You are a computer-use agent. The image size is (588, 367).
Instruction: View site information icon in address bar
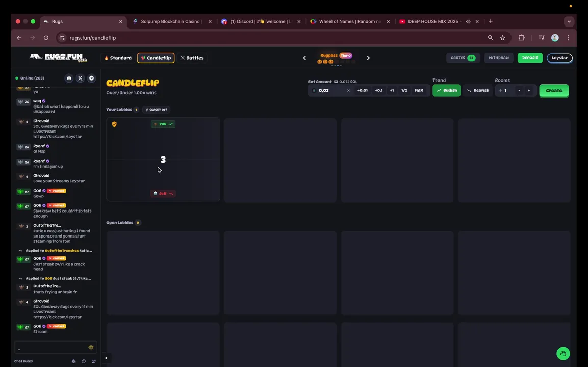coord(62,38)
